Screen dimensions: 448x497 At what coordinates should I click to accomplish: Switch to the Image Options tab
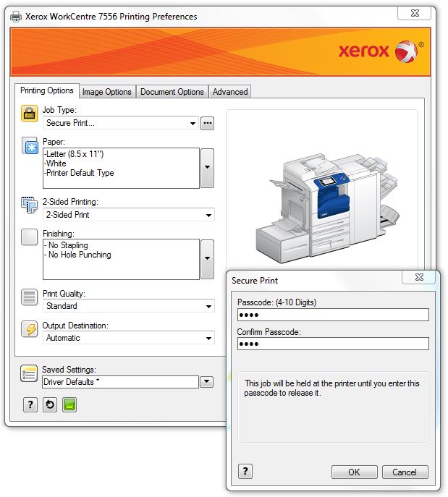[107, 92]
